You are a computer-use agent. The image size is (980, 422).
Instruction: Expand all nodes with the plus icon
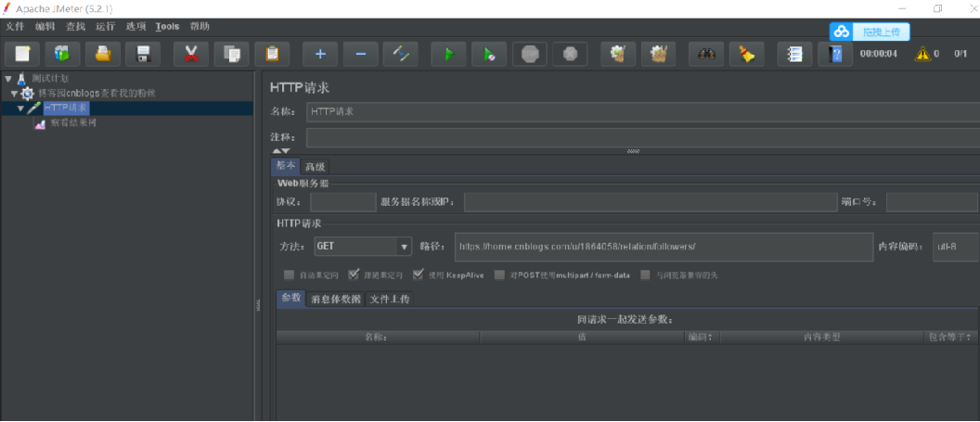(320, 55)
